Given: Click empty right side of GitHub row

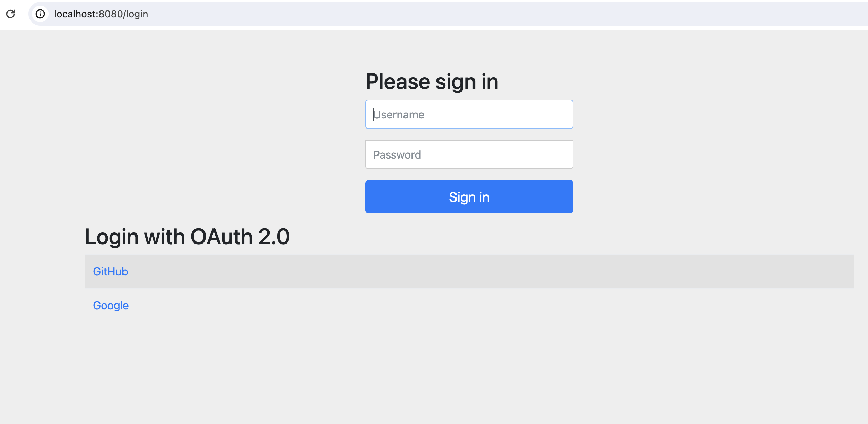Looking at the screenshot, I should tap(520, 272).
